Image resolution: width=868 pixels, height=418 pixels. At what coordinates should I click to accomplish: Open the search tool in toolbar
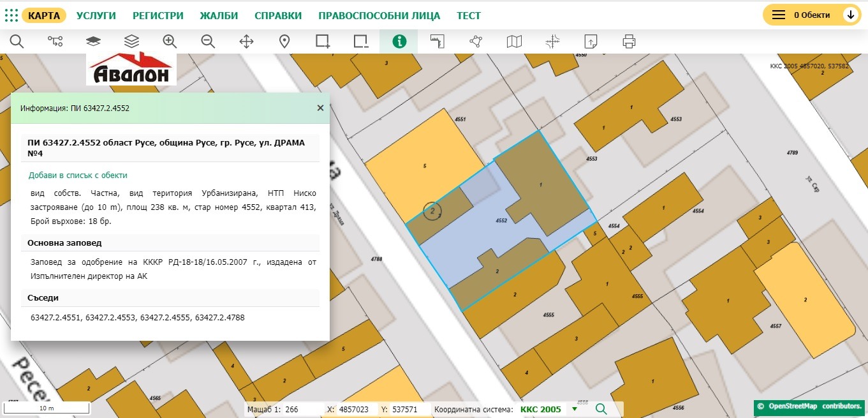click(17, 41)
